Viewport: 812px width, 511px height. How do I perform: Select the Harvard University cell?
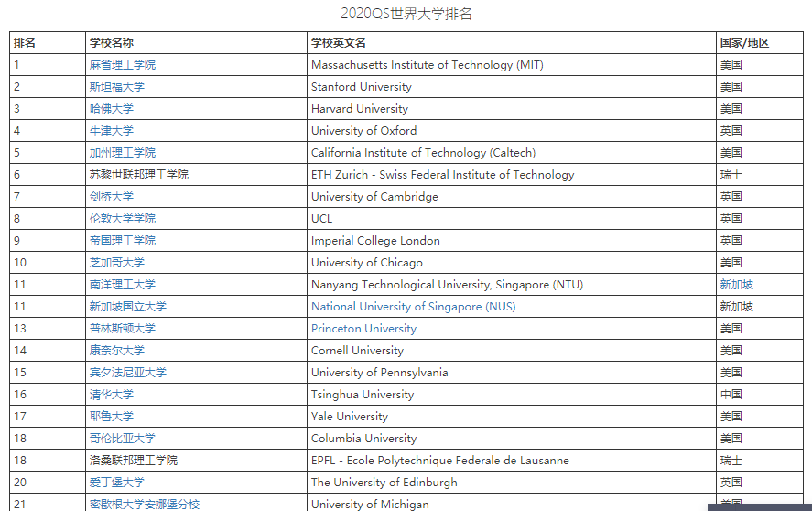[512, 109]
